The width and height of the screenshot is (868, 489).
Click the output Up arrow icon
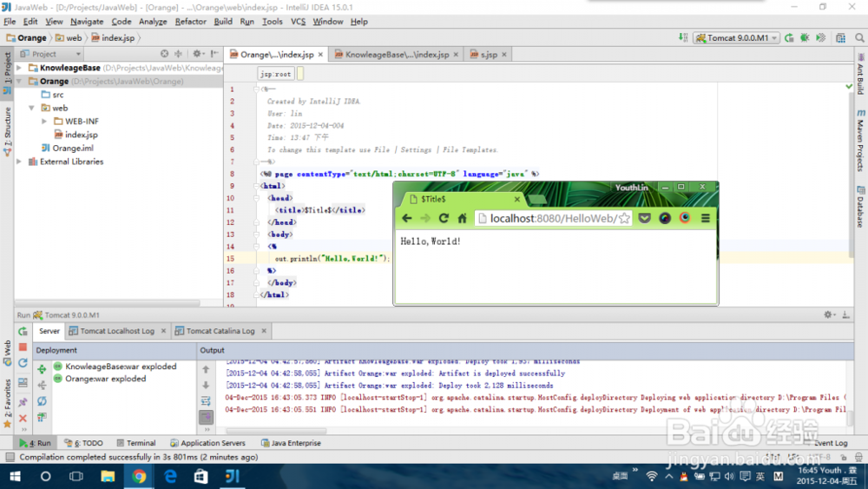click(206, 369)
